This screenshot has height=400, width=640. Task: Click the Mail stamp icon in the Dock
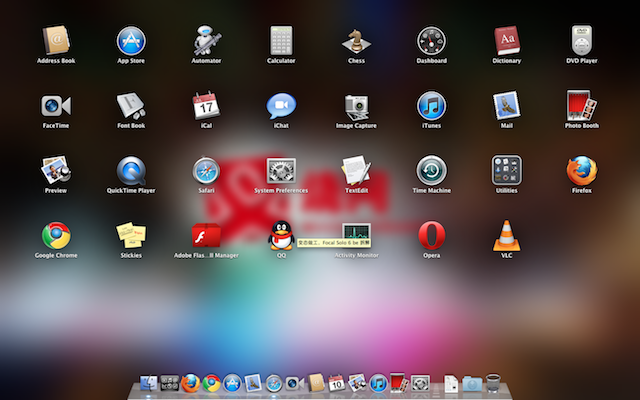(x=253, y=384)
